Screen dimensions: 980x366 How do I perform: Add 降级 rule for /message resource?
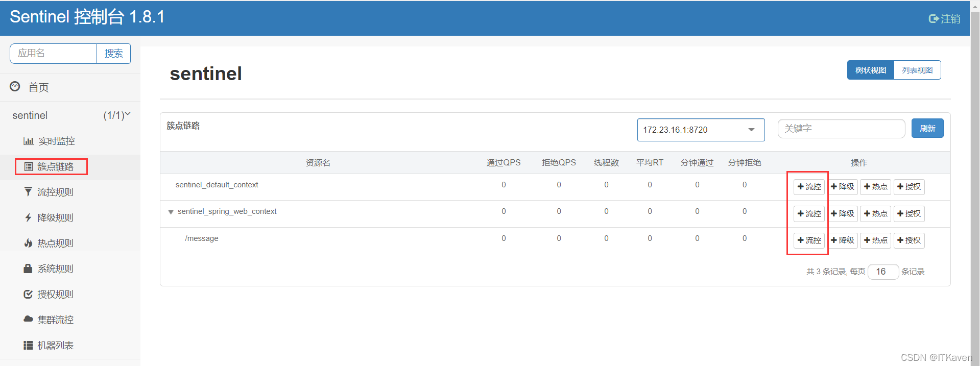[x=843, y=240]
